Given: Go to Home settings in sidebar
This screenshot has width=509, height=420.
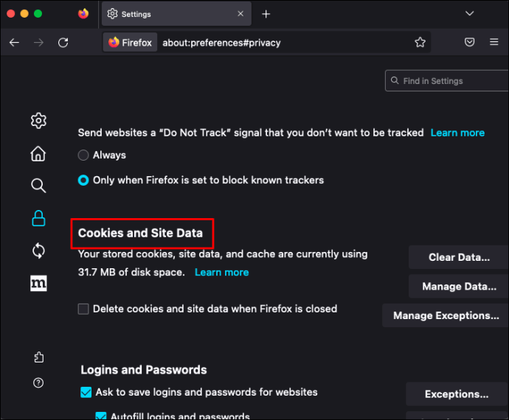Looking at the screenshot, I should (38, 153).
